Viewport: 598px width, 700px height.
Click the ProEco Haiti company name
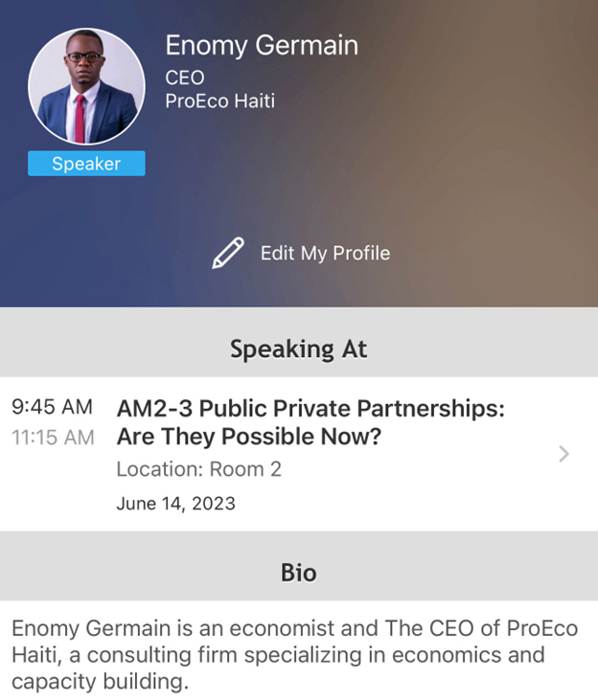click(219, 100)
